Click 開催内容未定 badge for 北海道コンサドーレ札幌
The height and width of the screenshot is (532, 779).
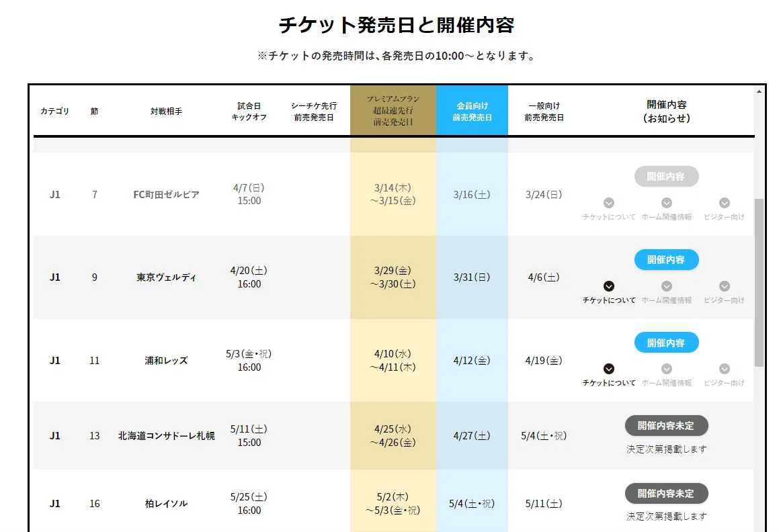click(x=666, y=426)
